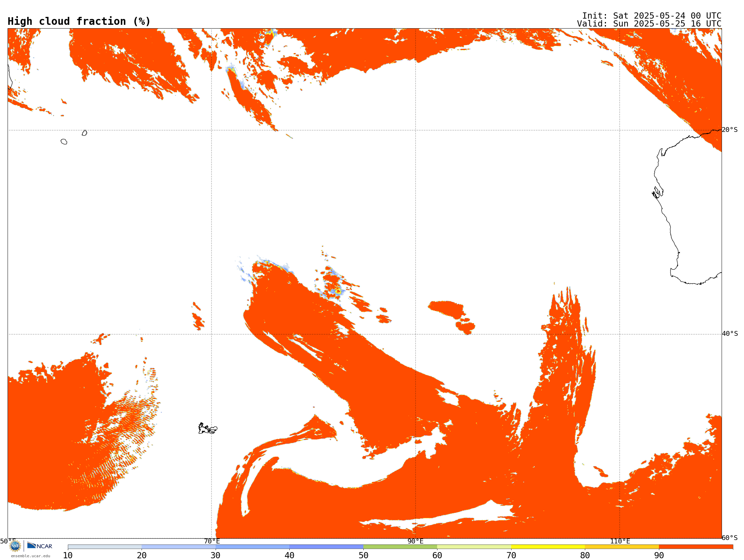Image resolution: width=744 pixels, height=560 pixels.
Task: Click the NSF logo emblem
Action: 15,546
